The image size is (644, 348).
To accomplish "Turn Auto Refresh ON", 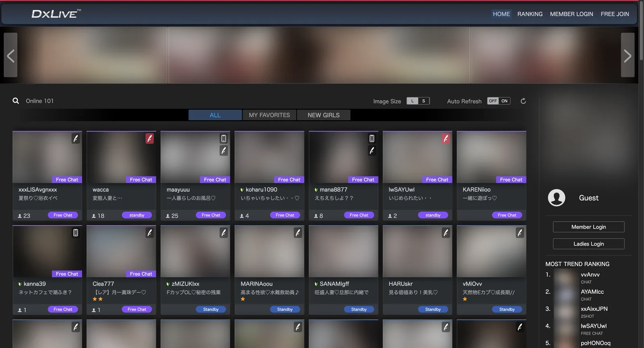I will pos(504,101).
